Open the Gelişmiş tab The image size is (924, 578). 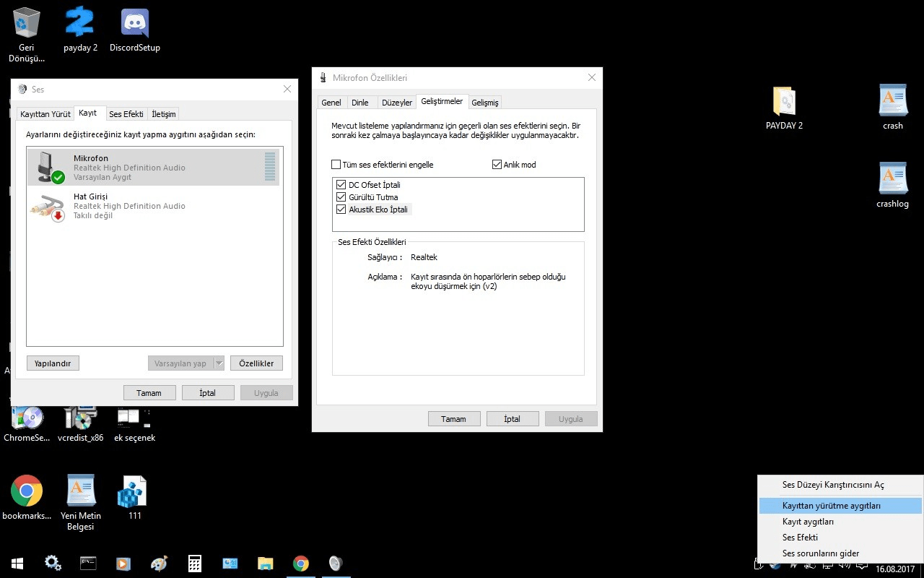(x=485, y=103)
